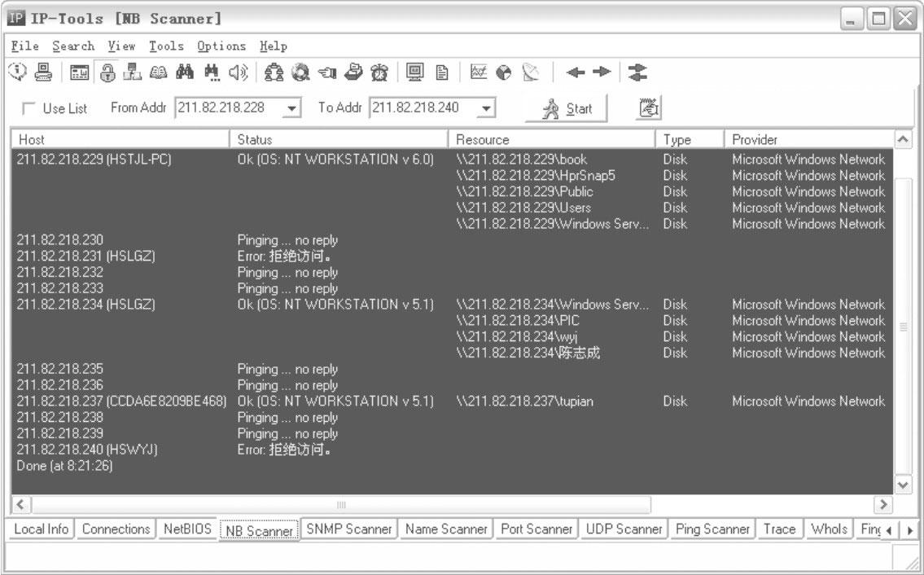This screenshot has height=575, width=924.
Task: Click the padlock NB security scan icon
Action: coord(107,71)
